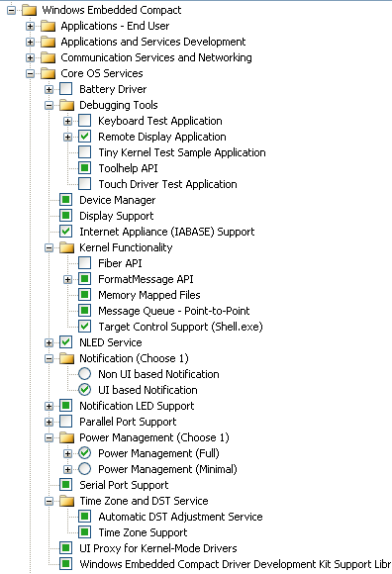Viewport: 392px width, 574px height.
Task: Check the Battery Driver checkbox
Action: [66, 89]
